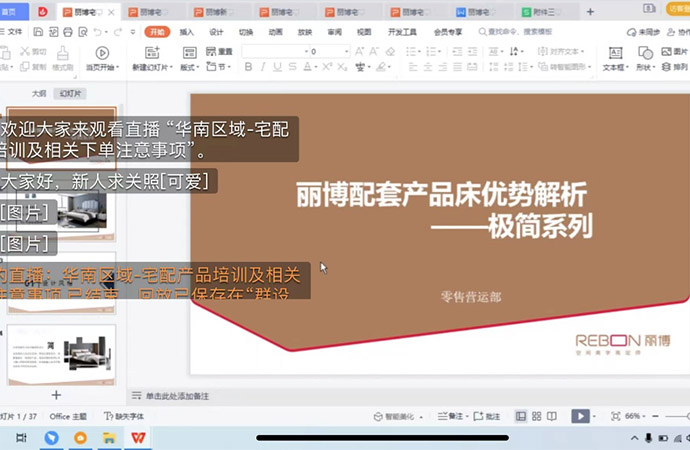Click the Increase Font Size icon
The image size is (690, 450).
point(360,51)
